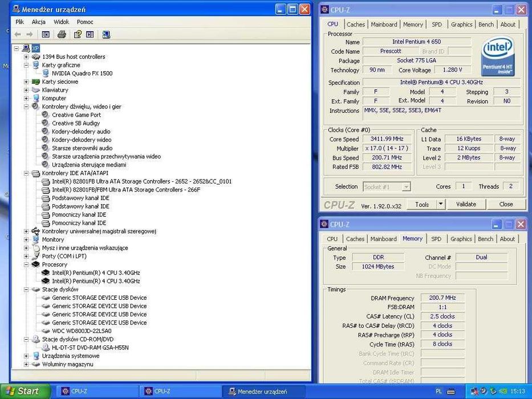Click the Klawiatury keyboard icon

[x=35, y=90]
